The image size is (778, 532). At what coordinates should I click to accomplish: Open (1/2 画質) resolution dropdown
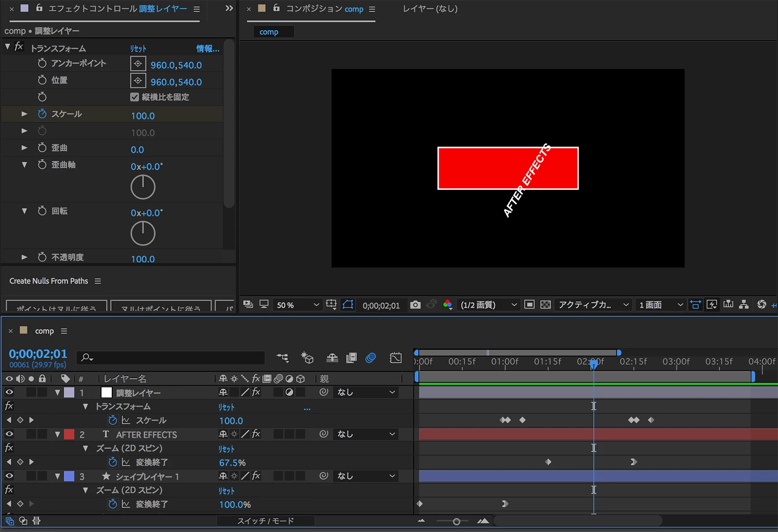click(489, 305)
